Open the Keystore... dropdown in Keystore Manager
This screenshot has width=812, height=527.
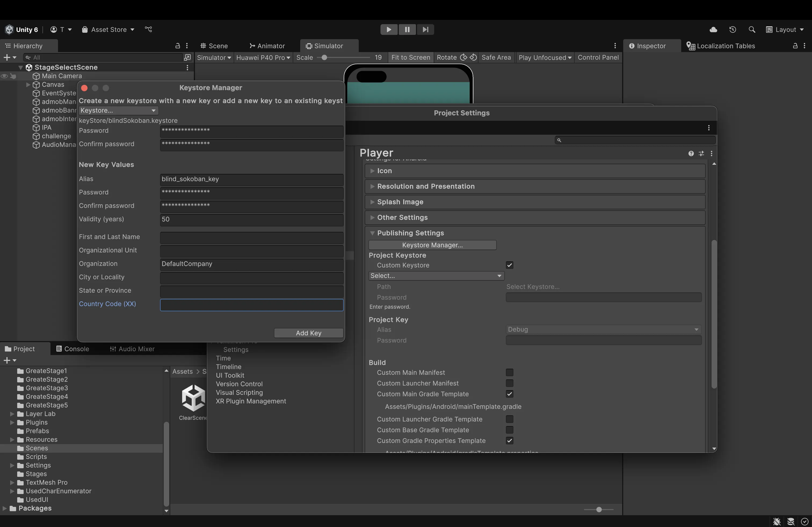coord(118,111)
